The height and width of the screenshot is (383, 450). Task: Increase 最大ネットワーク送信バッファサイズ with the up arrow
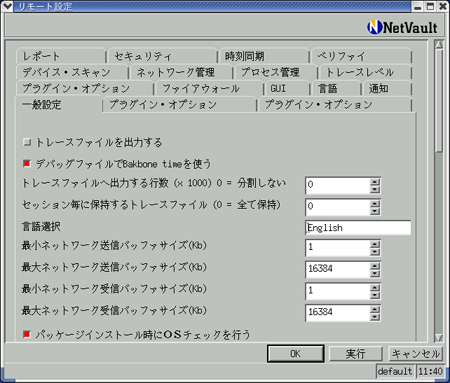[x=375, y=266]
